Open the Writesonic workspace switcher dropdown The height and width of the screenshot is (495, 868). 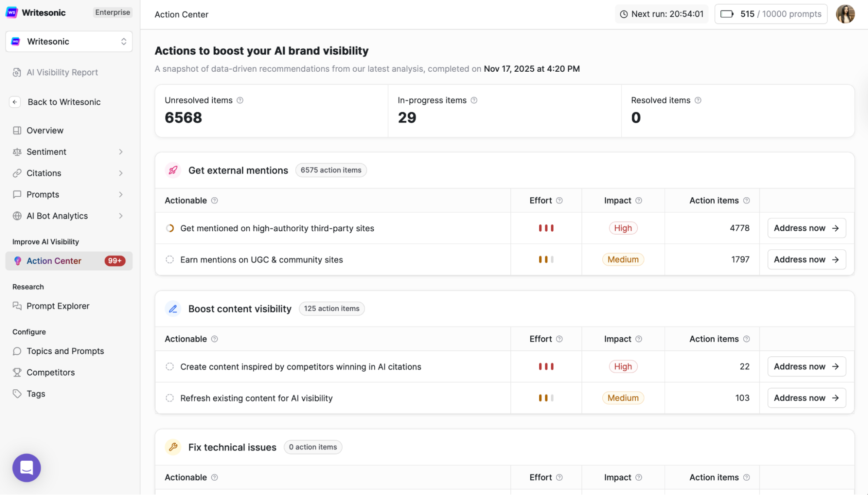point(69,42)
